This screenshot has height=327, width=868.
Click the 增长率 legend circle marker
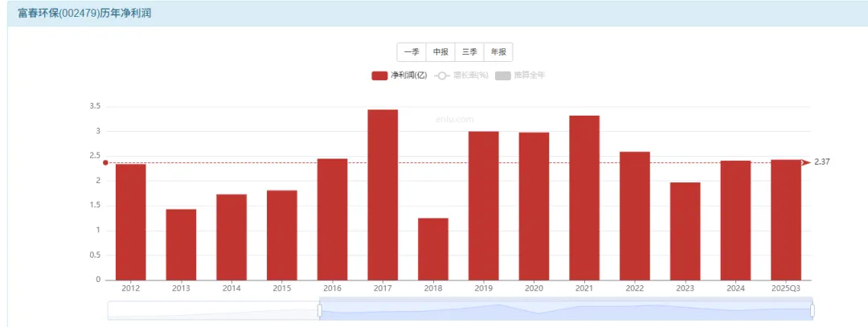click(x=442, y=76)
